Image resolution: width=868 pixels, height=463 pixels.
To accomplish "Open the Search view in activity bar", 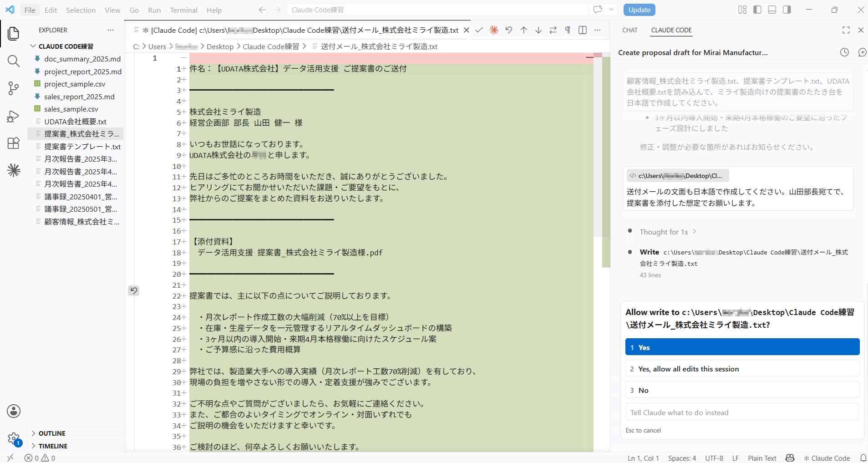I will [x=14, y=61].
